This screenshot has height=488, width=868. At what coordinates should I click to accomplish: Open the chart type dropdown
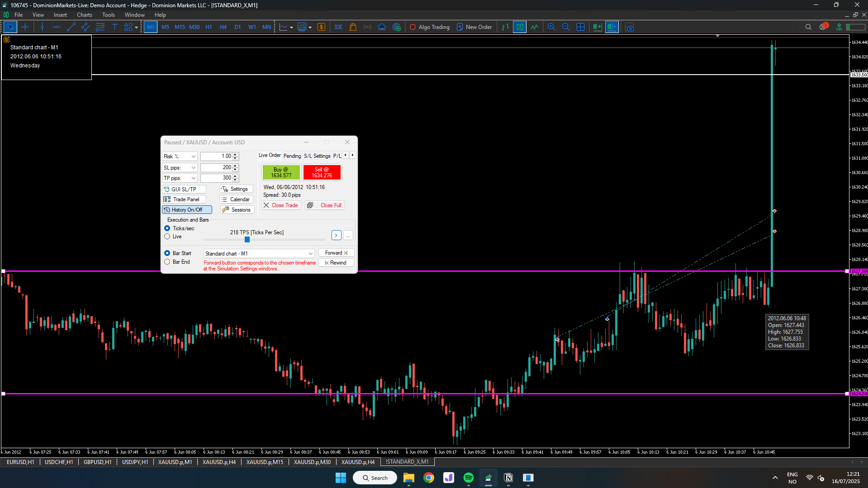pyautogui.click(x=286, y=27)
